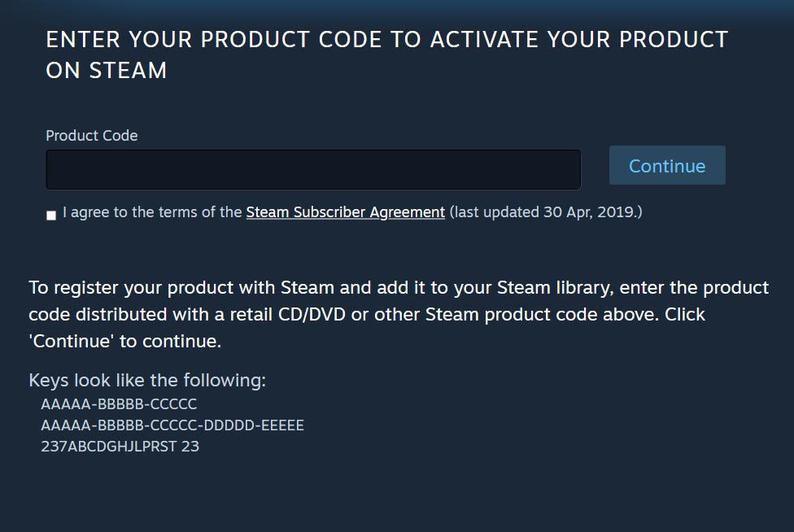Click the example key ending in DDDDD-EEEEE
This screenshot has width=794, height=532.
[172, 425]
